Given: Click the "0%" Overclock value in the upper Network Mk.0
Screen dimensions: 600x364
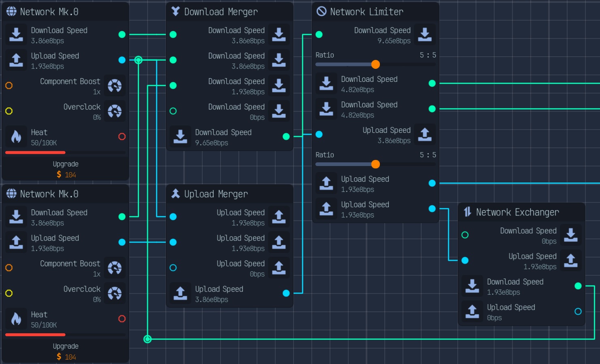Looking at the screenshot, I should (96, 117).
